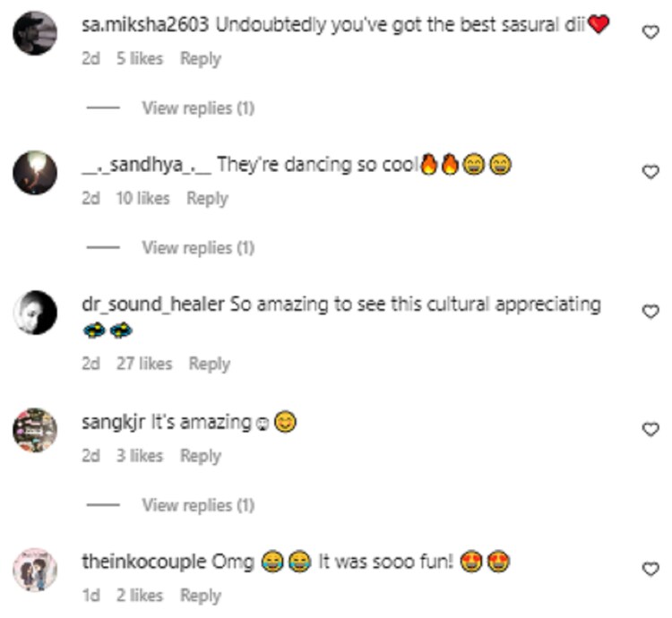Open dr_sound_healer's profile avatar
The image size is (672, 618).
coord(35,313)
